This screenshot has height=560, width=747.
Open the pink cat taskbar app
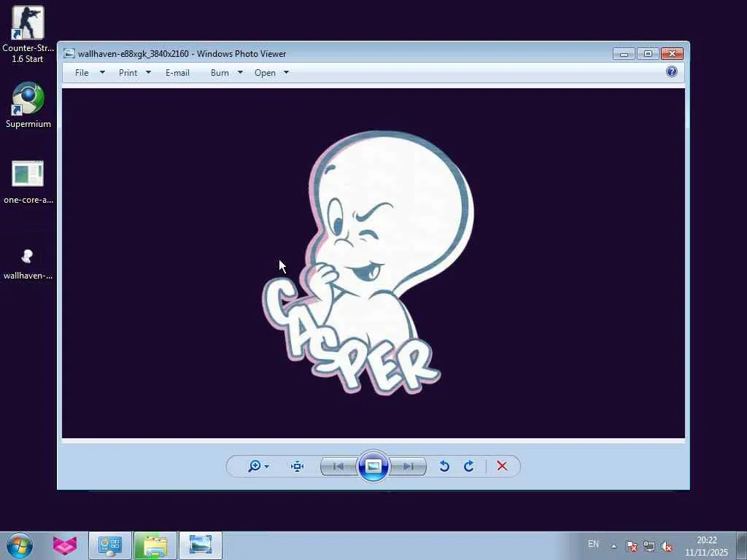click(65, 545)
